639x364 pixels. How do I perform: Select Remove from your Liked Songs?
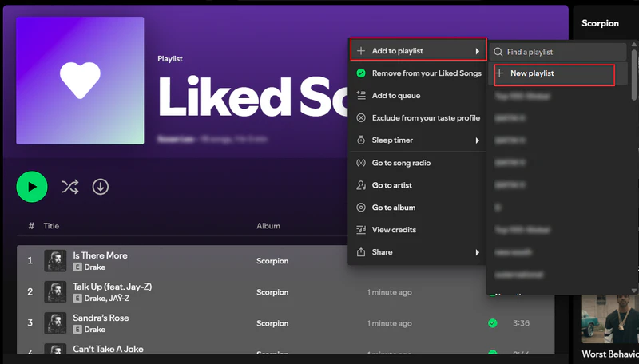[418, 73]
